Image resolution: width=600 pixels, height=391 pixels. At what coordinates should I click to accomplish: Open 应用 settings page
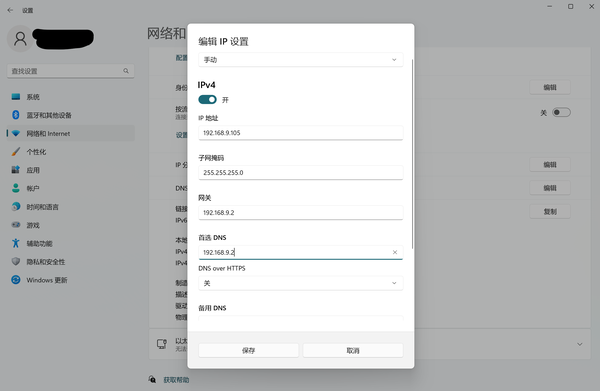pyautogui.click(x=71, y=170)
